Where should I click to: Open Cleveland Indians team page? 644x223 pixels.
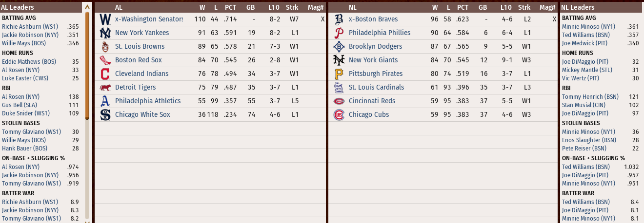[x=141, y=74]
